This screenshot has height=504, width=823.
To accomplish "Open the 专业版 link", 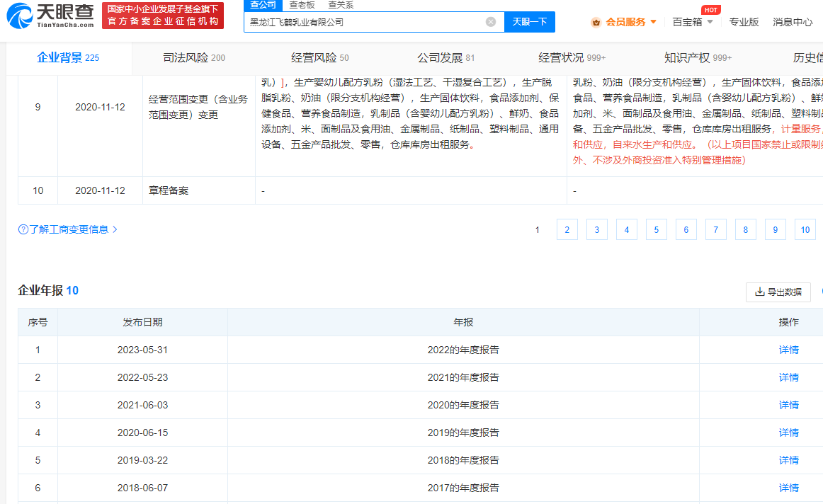I will [744, 22].
